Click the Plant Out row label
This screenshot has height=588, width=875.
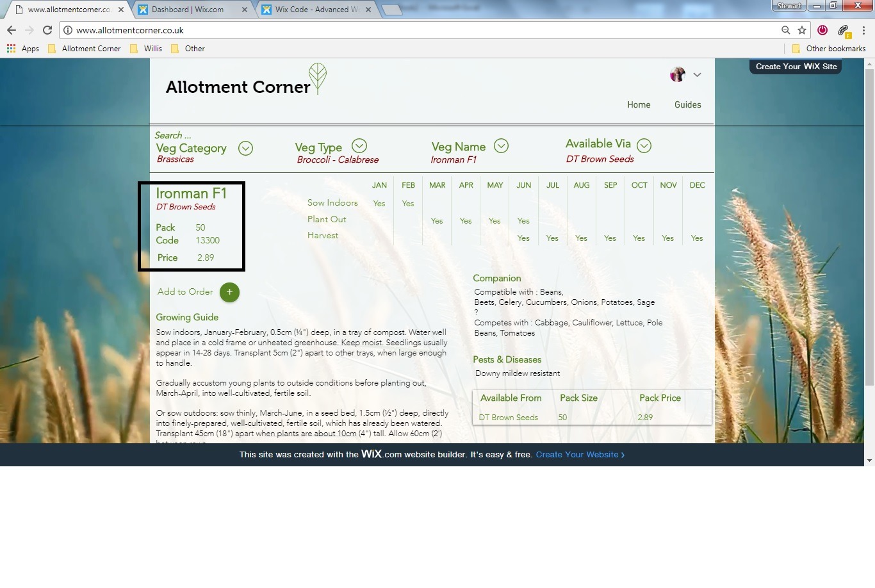tap(327, 219)
